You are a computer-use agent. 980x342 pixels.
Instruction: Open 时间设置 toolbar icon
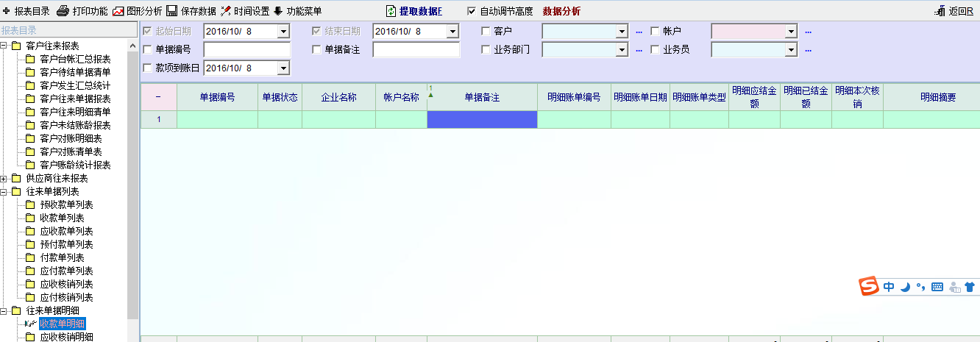tap(226, 11)
